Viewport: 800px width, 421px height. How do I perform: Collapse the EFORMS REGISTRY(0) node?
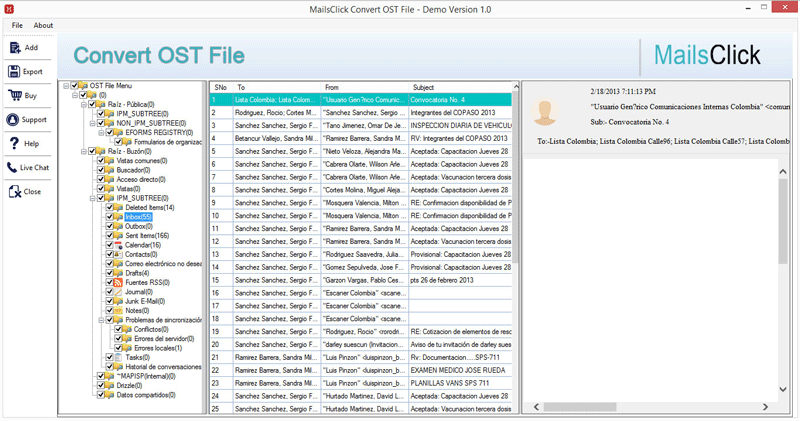tap(101, 133)
